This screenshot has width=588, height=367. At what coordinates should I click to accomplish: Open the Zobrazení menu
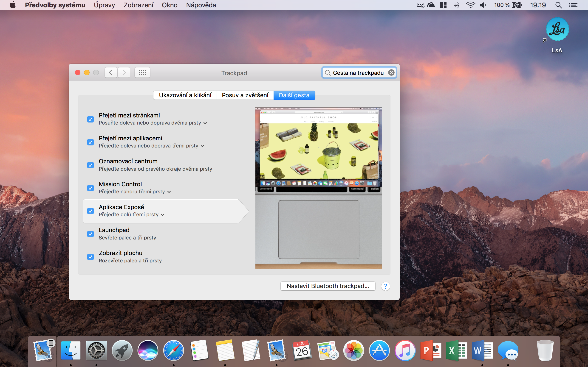click(x=138, y=5)
